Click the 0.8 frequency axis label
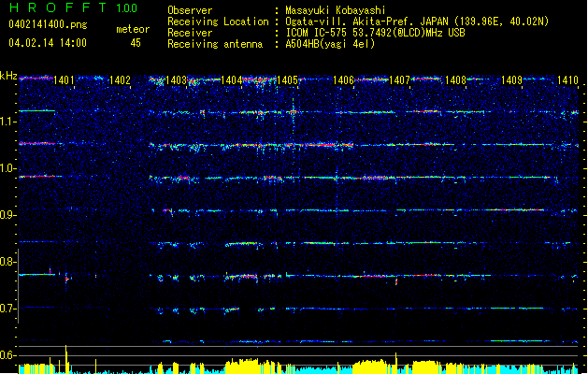This screenshot has width=588, height=374. click(8, 262)
